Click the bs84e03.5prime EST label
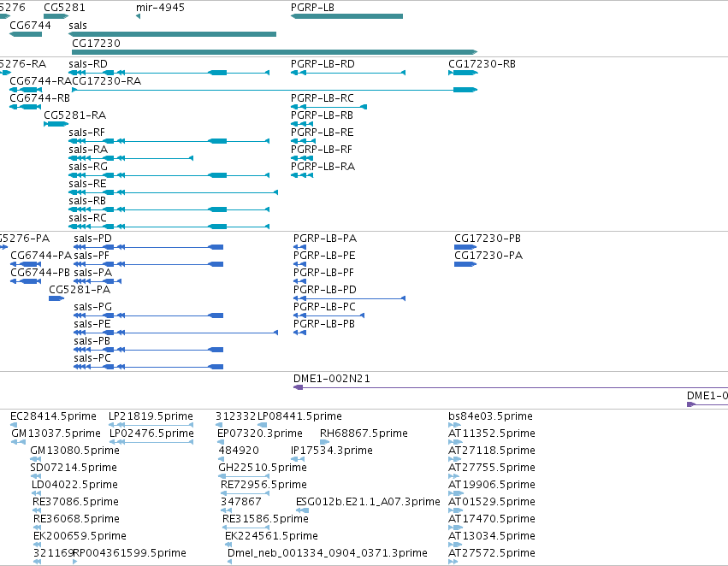This screenshot has height=566, width=728. click(x=490, y=416)
